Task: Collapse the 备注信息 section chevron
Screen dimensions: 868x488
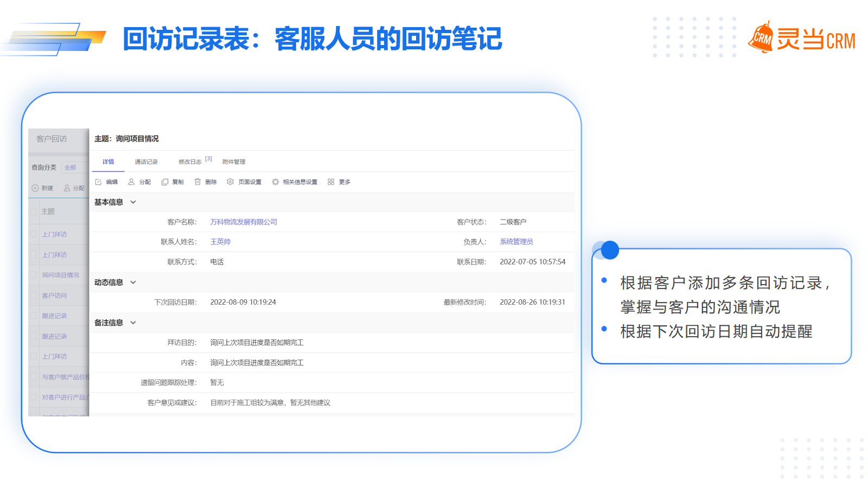Action: 133,323
